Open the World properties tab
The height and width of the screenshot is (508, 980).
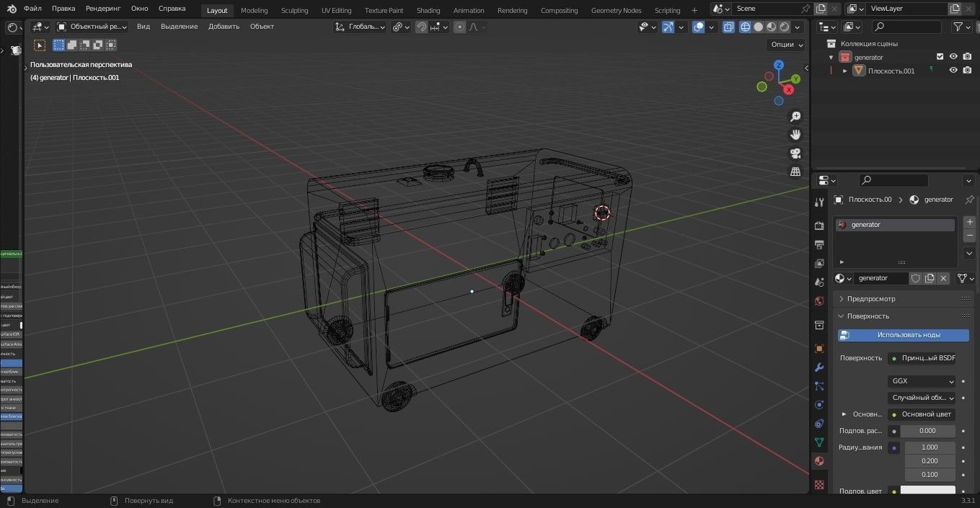tap(819, 301)
